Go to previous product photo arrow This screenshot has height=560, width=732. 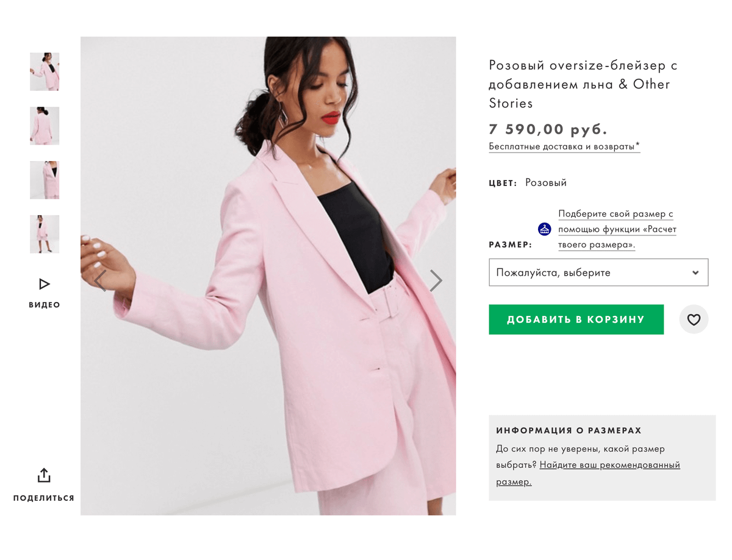101,281
